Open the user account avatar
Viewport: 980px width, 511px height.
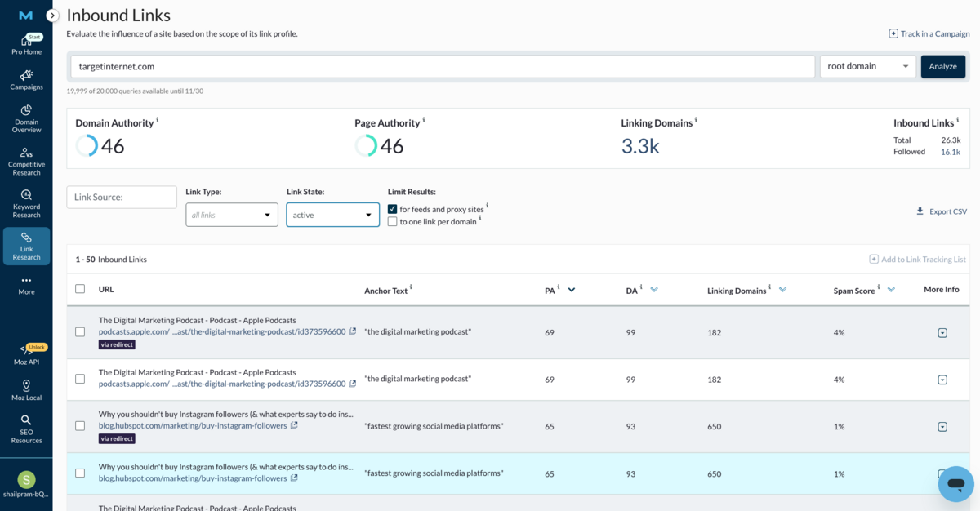coord(26,479)
